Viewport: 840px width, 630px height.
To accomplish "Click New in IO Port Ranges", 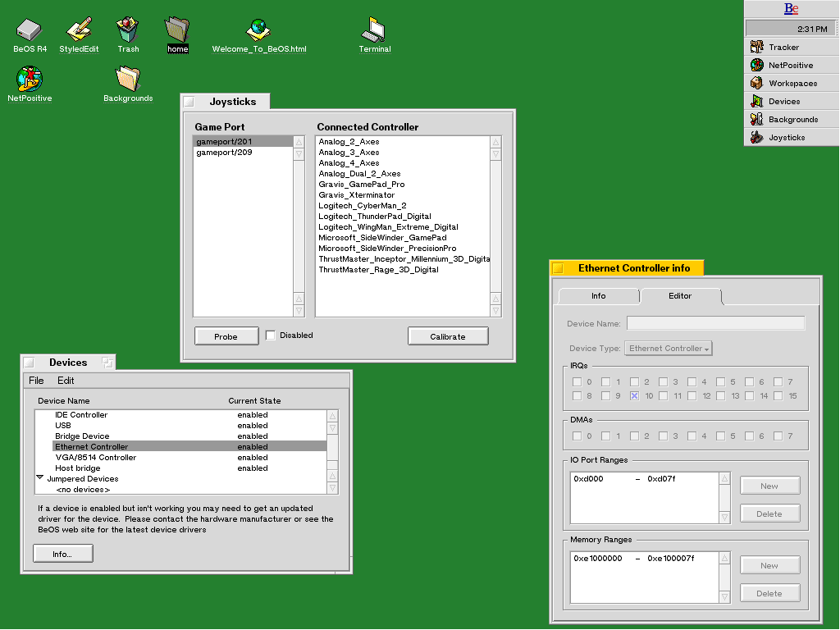I will pos(769,486).
